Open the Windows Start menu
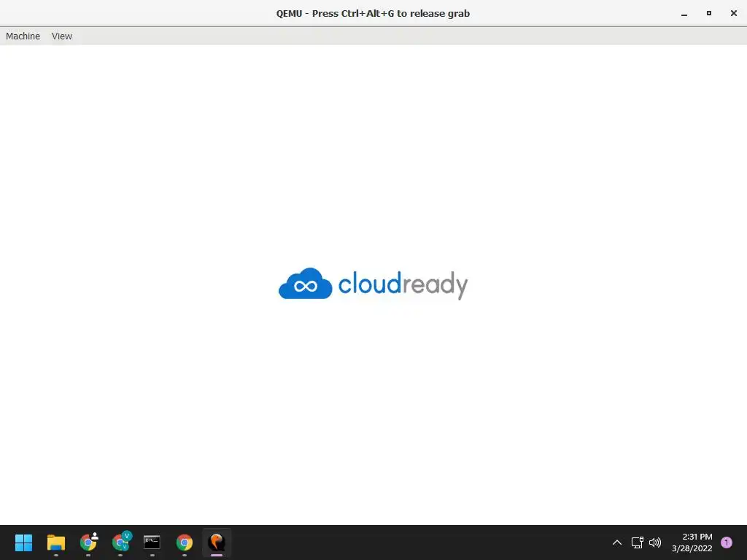 [23, 542]
